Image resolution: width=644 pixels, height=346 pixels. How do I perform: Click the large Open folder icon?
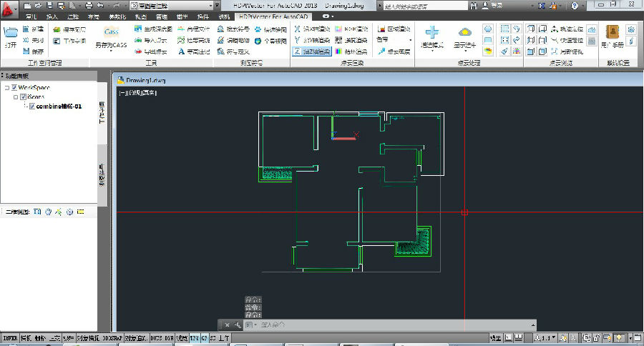10,32
